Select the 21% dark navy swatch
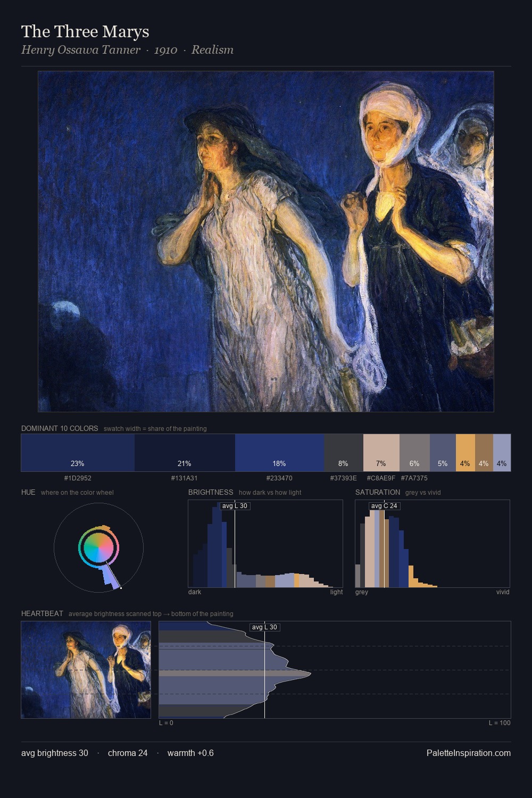This screenshot has height=798, width=532. (x=185, y=453)
